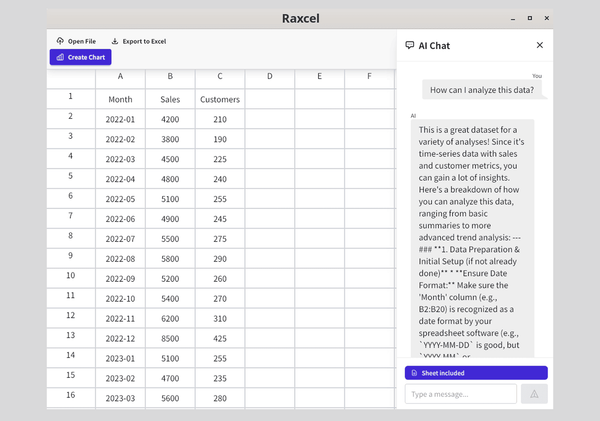The image size is (600, 421).
Task: Click the Sales header cell
Action: pyautogui.click(x=170, y=99)
